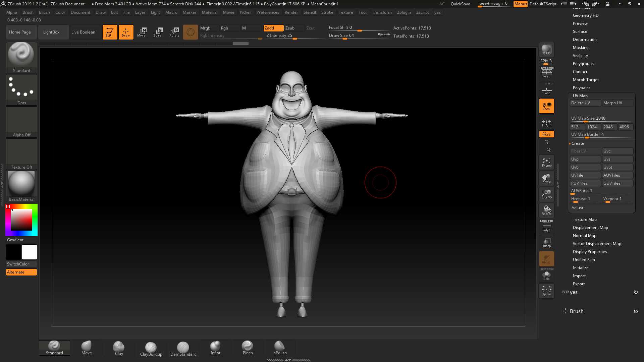Expand the Deformation subpalette
This screenshot has width=644, height=362.
[x=585, y=40]
